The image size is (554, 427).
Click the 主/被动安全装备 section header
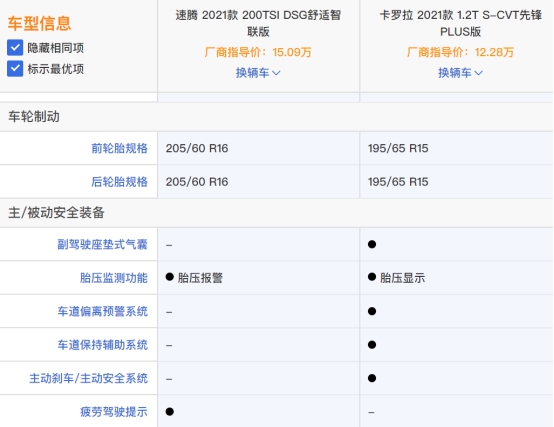point(56,213)
